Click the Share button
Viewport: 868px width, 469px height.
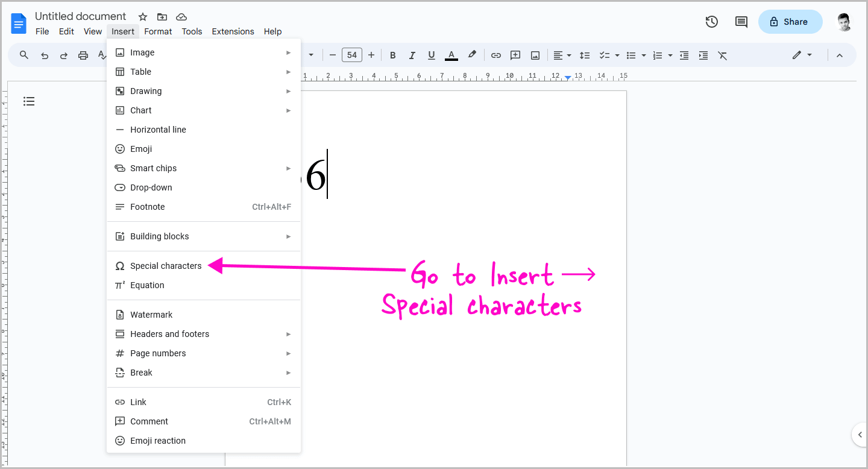(790, 21)
